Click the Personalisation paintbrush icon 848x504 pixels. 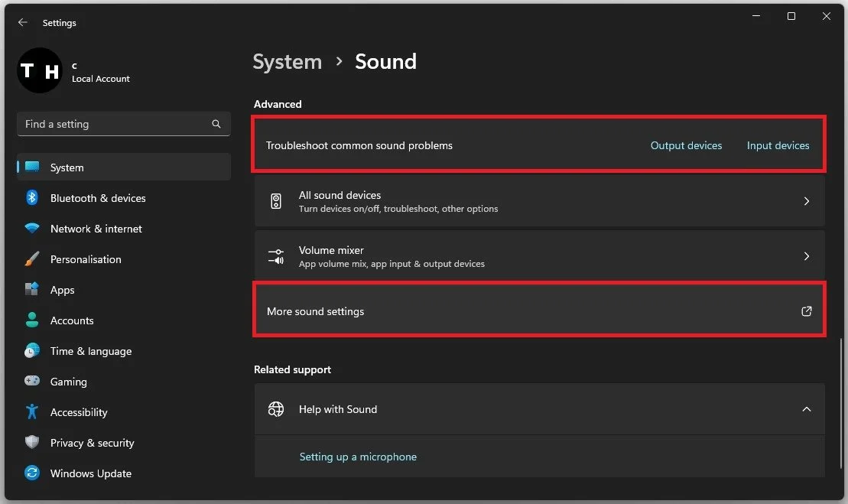click(x=32, y=259)
